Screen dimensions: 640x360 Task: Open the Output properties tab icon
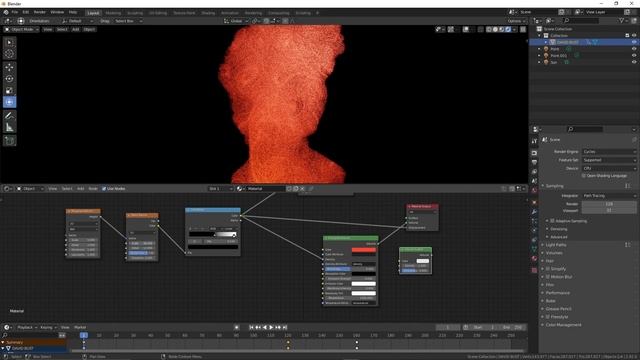[534, 162]
